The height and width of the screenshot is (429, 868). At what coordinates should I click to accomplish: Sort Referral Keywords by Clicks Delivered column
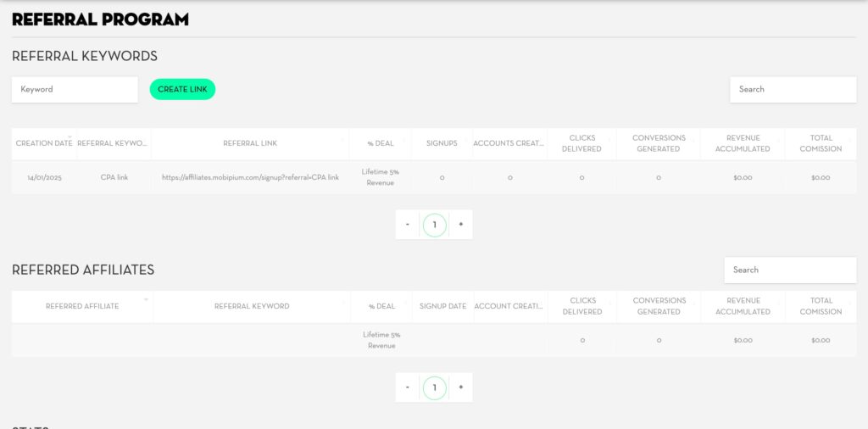click(581, 143)
